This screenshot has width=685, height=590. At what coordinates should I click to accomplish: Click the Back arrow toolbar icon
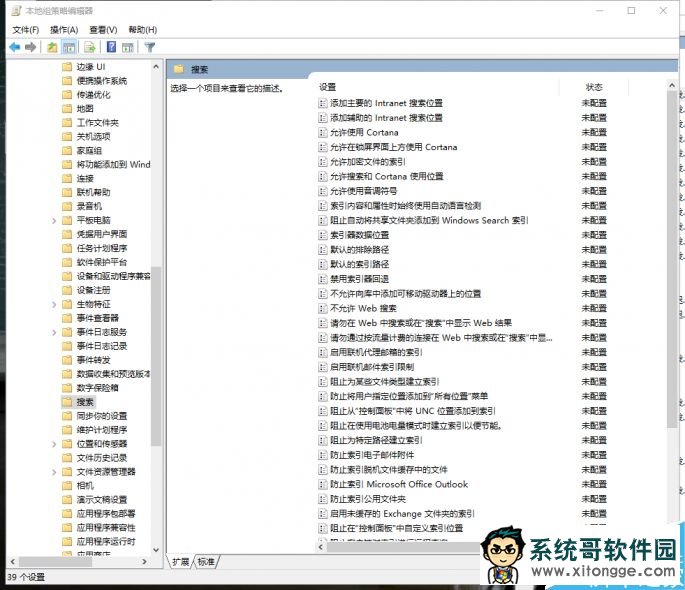coord(15,47)
